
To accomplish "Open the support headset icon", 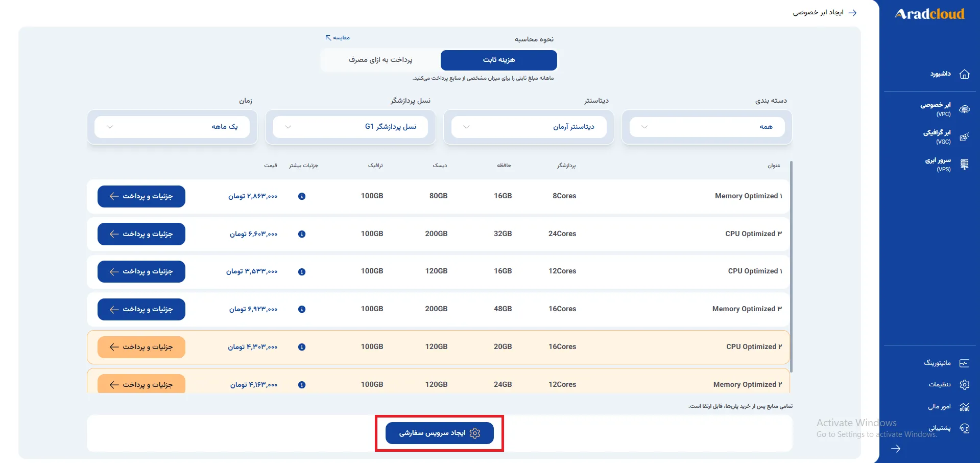I will pos(964,428).
